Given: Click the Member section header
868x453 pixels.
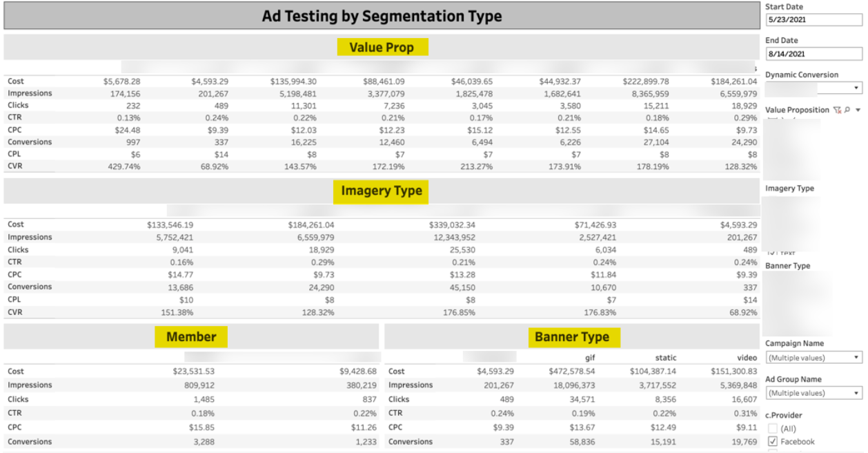Looking at the screenshot, I should [191, 337].
